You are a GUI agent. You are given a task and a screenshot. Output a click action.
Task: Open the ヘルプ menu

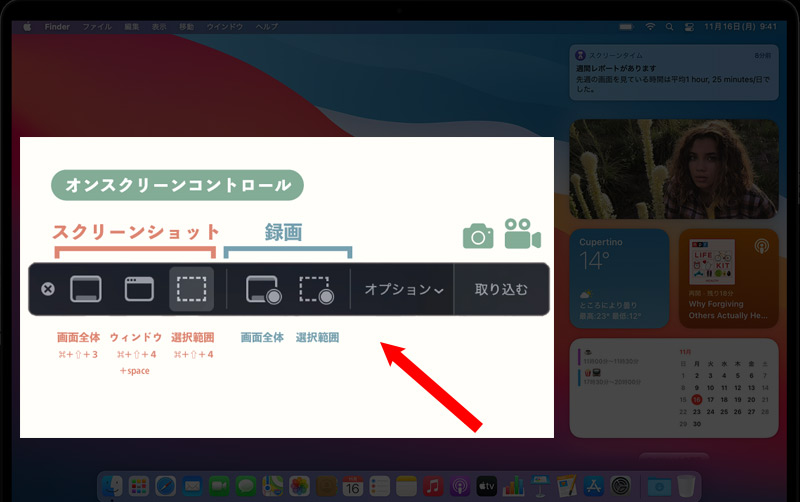267,27
